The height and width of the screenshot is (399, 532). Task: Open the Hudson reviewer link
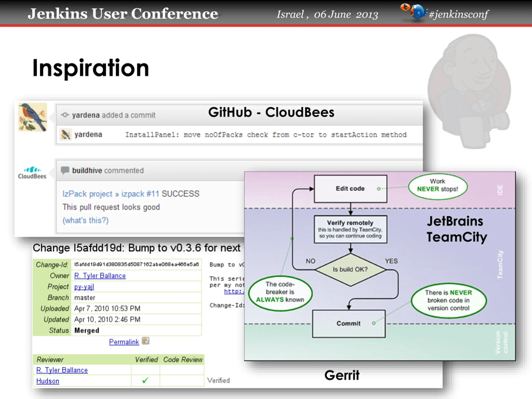pyautogui.click(x=48, y=381)
